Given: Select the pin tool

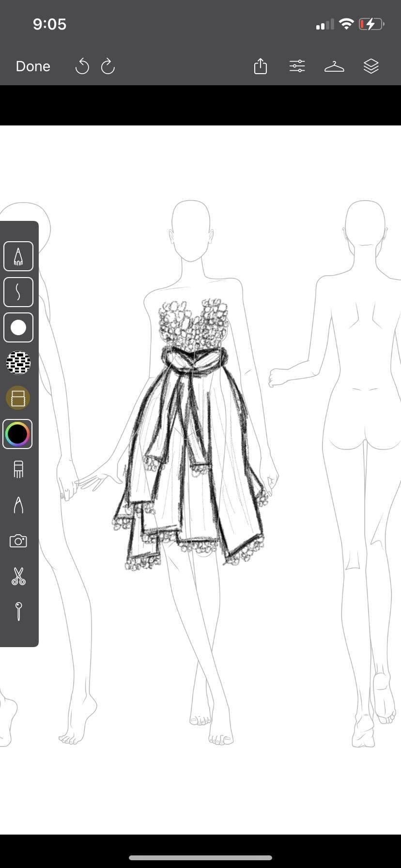Looking at the screenshot, I should click(18, 611).
